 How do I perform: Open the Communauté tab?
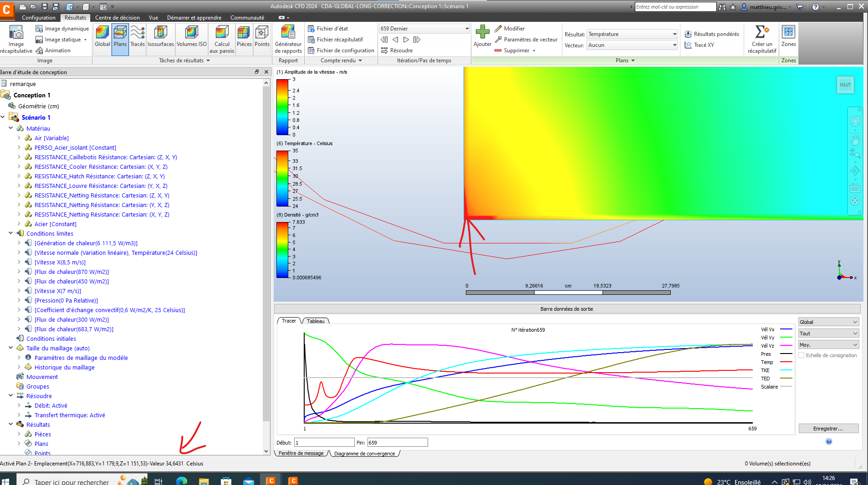point(247,18)
